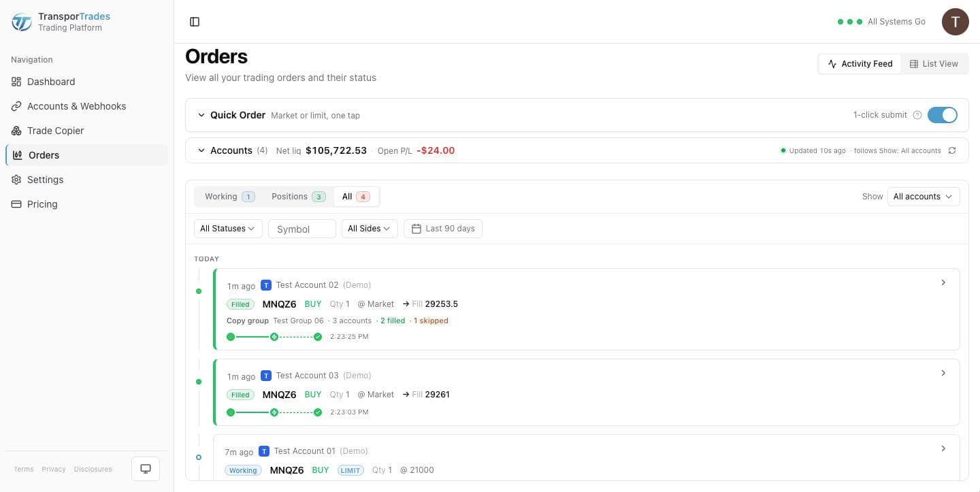Viewport: 980px width, 492px height.
Task: Open the Last 90 days date filter
Action: pyautogui.click(x=443, y=229)
